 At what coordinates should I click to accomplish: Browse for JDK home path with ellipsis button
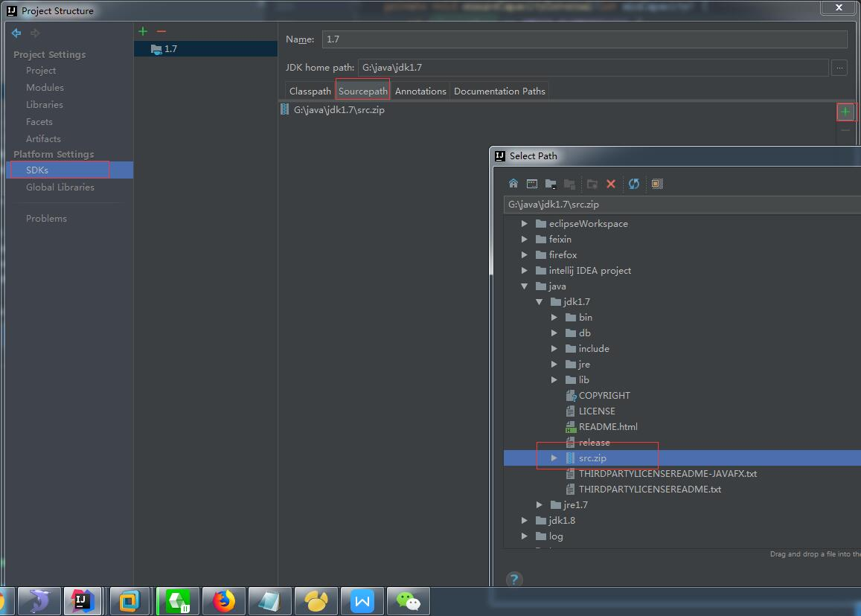tap(839, 68)
